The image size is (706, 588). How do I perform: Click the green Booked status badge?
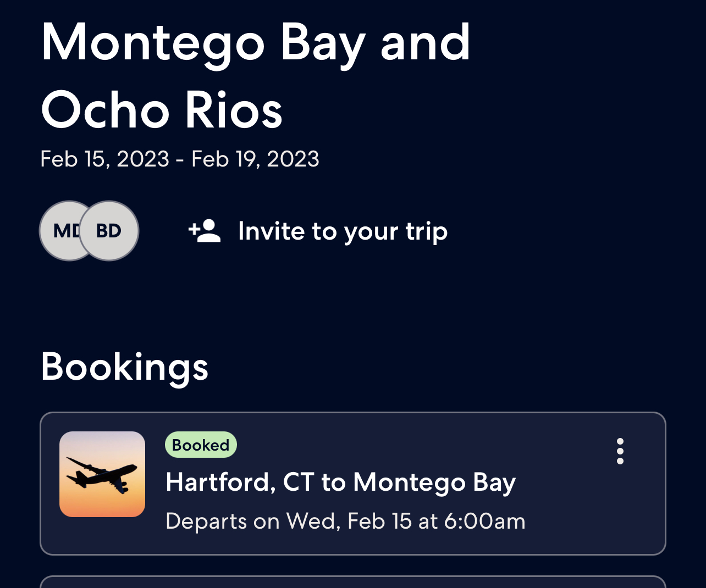tap(201, 445)
